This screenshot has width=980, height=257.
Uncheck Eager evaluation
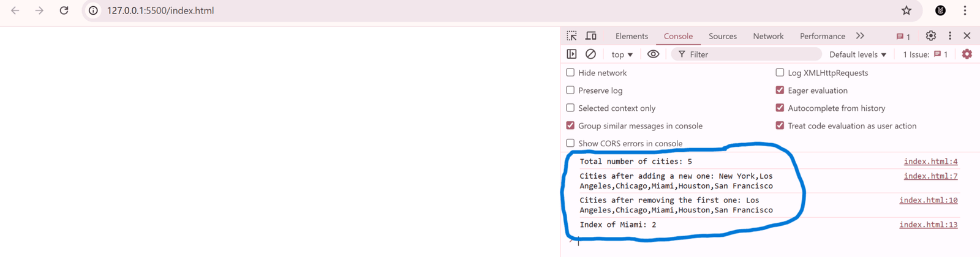(x=780, y=90)
